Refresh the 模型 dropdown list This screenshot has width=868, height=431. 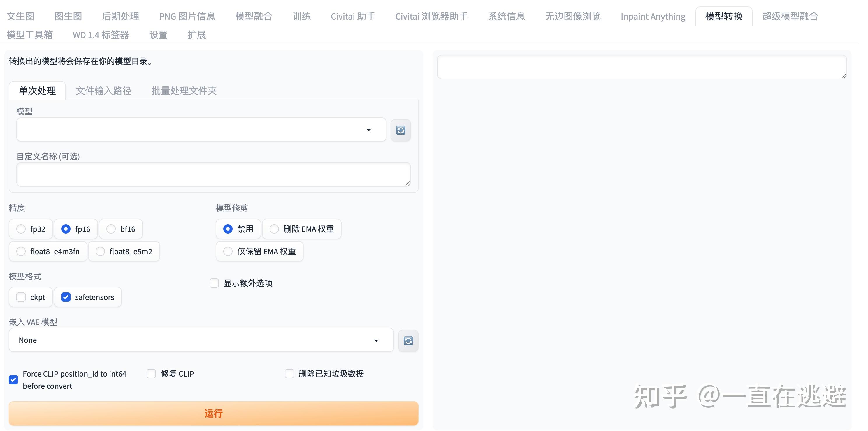400,130
